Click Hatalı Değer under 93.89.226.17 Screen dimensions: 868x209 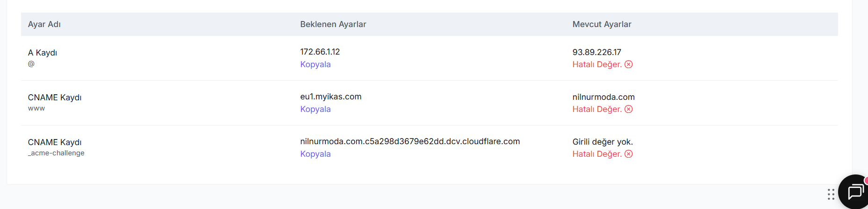click(597, 64)
